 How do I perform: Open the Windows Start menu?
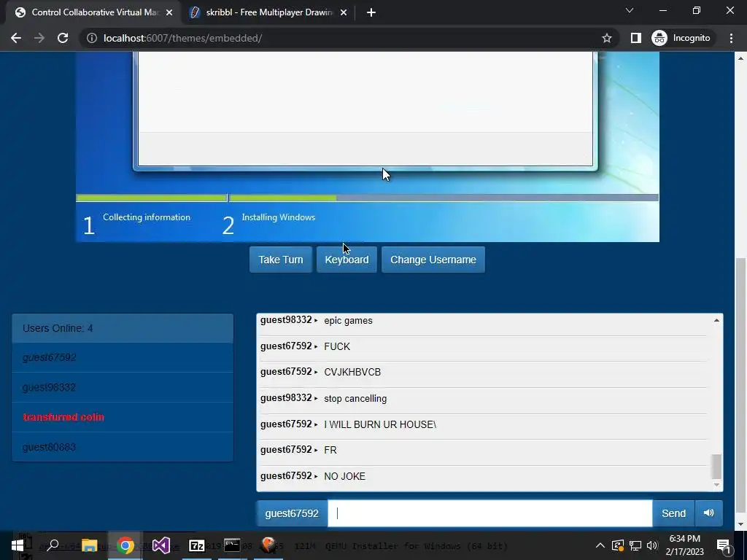click(18, 545)
